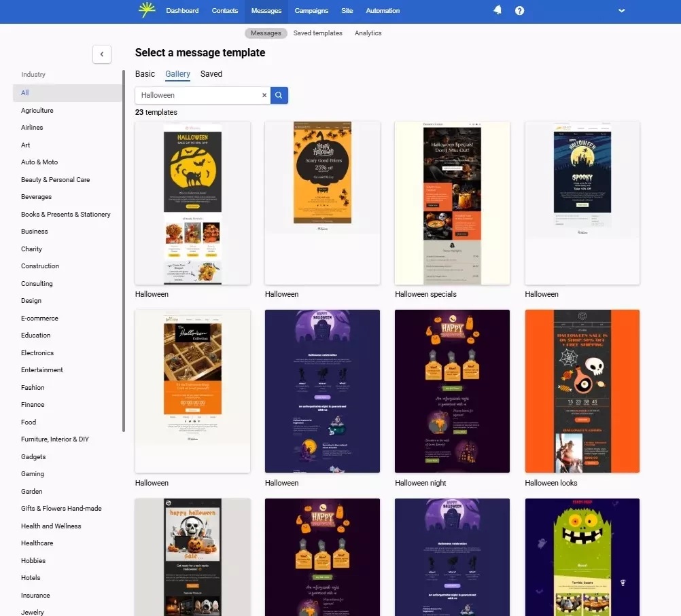The height and width of the screenshot is (616, 681).
Task: Click the sun logo icon
Action: 146,10
